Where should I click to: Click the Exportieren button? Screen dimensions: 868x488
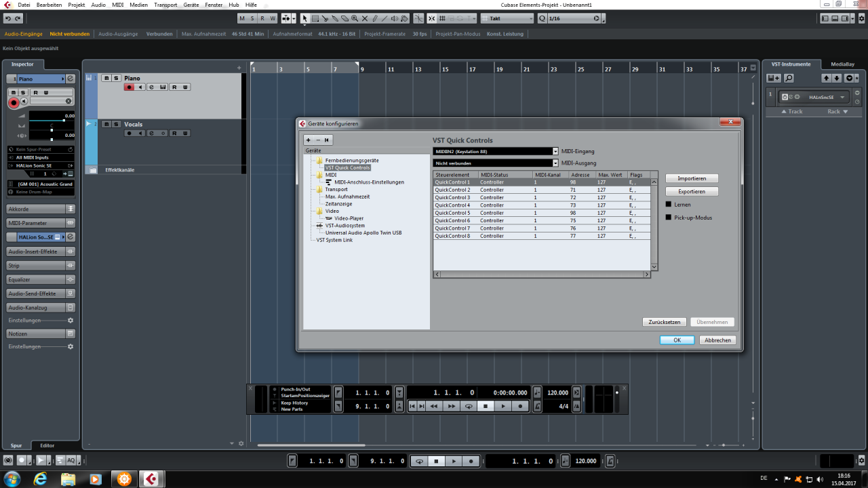(x=692, y=191)
